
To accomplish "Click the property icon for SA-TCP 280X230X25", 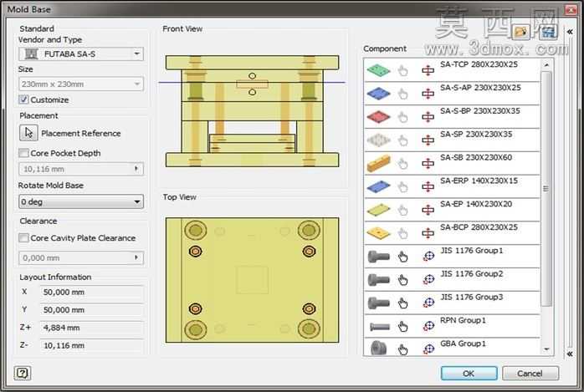I will pyautogui.click(x=428, y=70).
